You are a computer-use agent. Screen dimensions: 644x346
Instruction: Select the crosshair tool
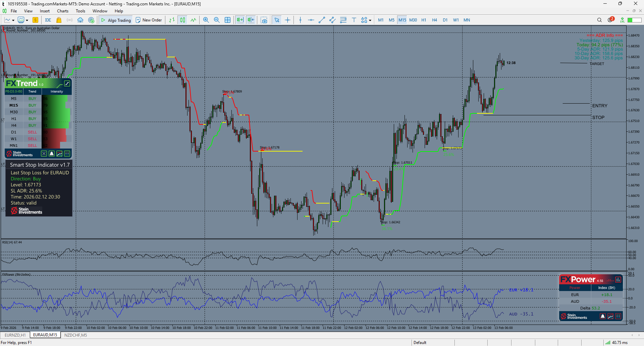[287, 20]
